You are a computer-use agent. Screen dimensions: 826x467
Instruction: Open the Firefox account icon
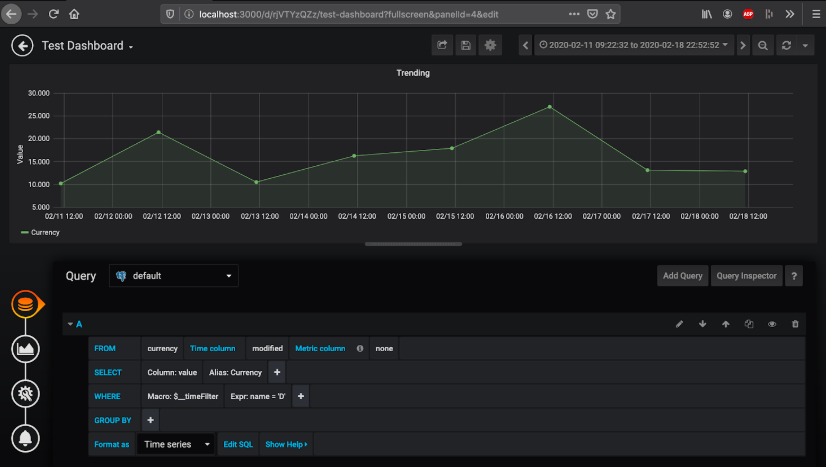727,14
